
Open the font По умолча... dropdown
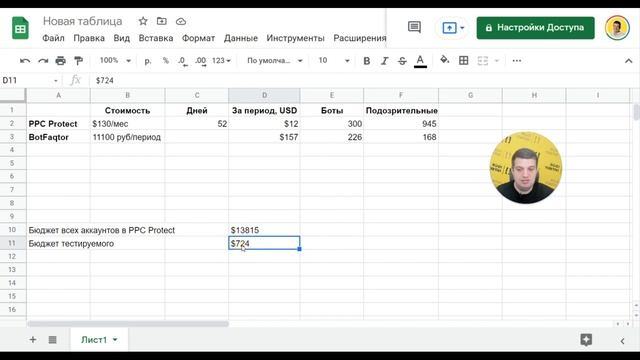tap(275, 61)
